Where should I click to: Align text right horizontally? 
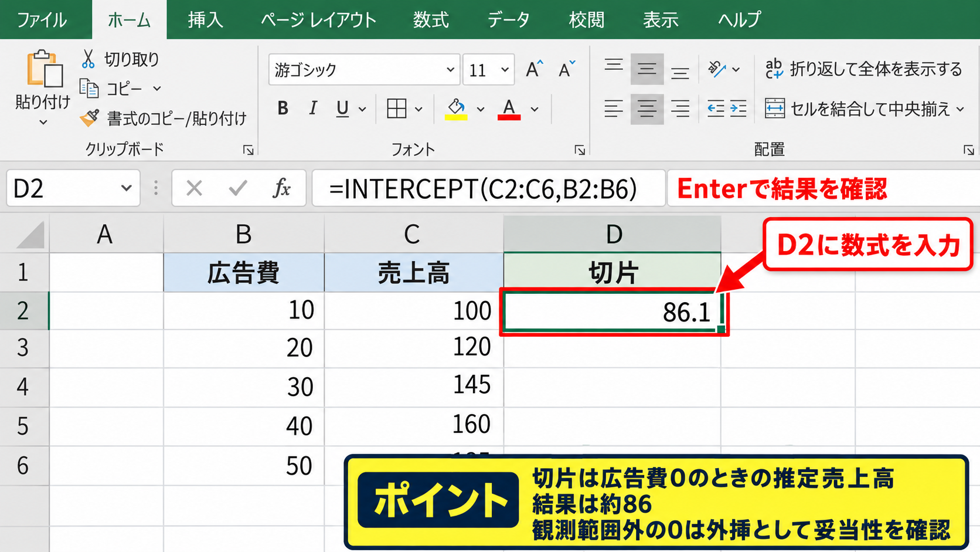pyautogui.click(x=680, y=109)
